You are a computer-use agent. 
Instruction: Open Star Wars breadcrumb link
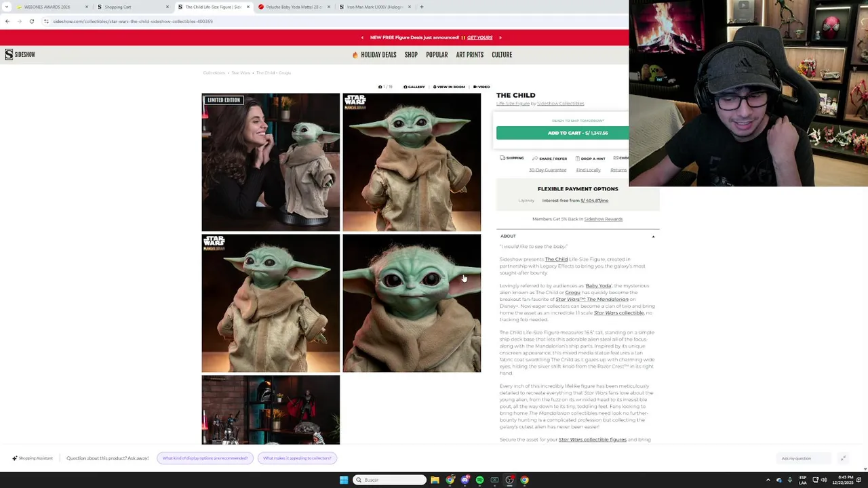point(241,73)
